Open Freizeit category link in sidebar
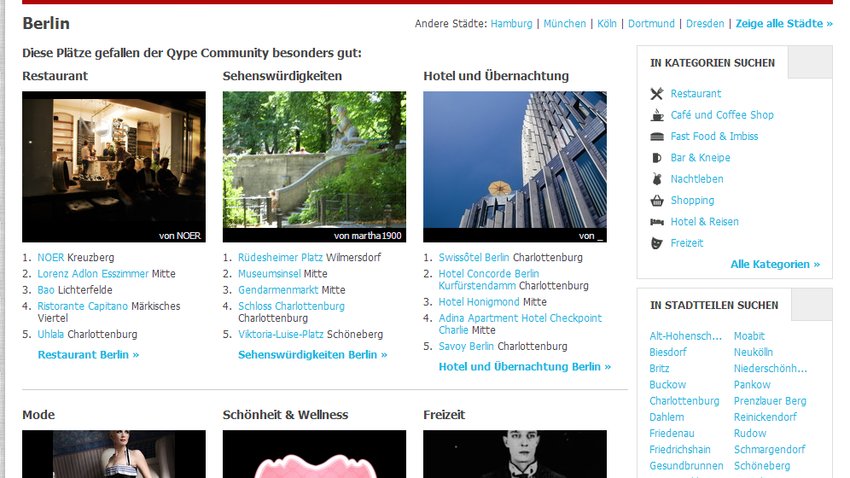This screenshot has height=478, width=850. (687, 243)
